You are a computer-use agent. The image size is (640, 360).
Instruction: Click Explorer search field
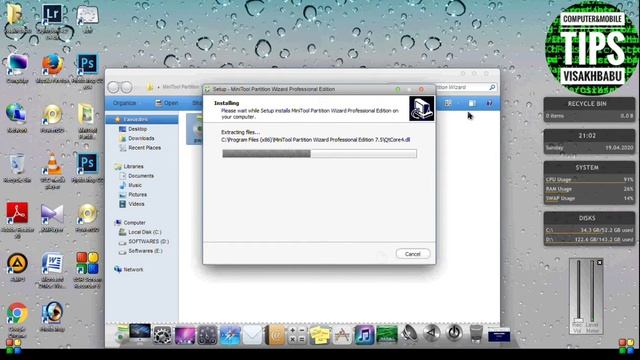[x=466, y=87]
